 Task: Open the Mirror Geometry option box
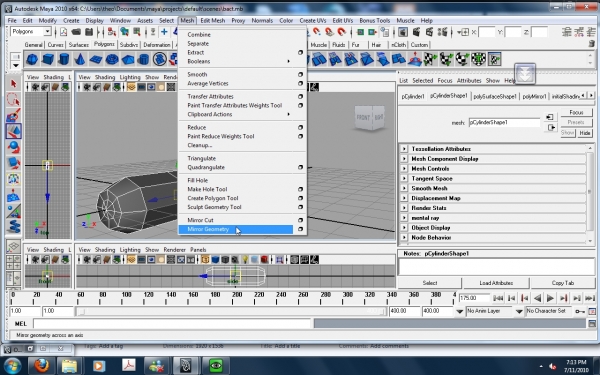point(300,229)
